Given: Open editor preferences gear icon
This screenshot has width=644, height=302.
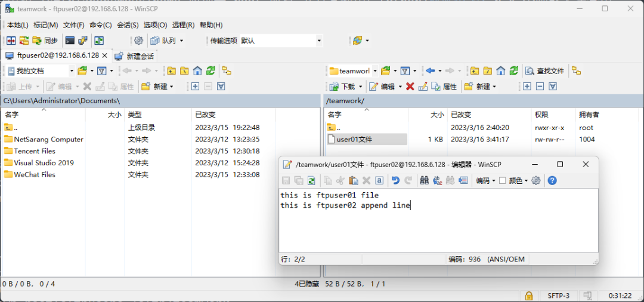Looking at the screenshot, I should (536, 180).
